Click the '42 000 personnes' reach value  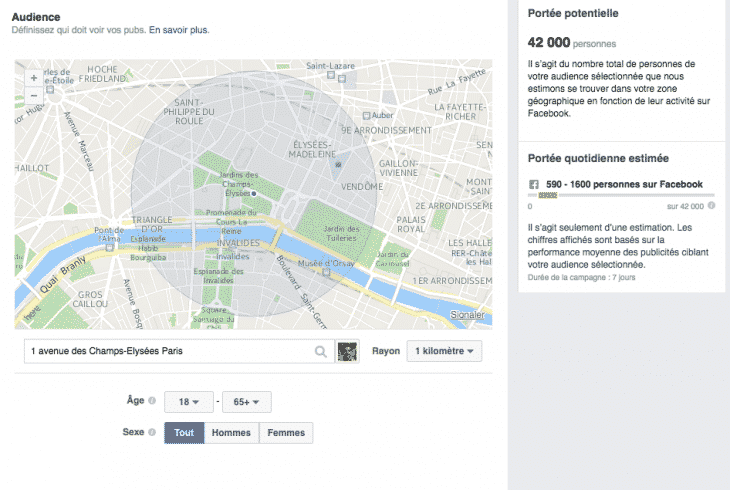[572, 43]
